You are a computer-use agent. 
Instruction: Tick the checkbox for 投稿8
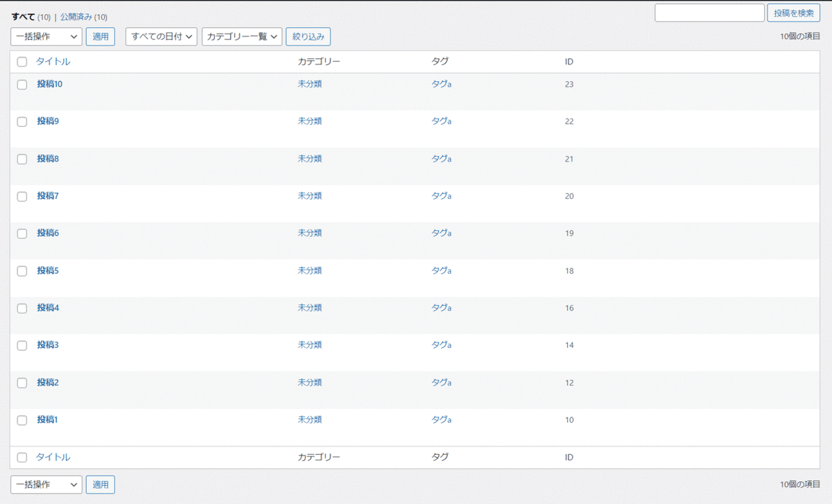tap(22, 159)
